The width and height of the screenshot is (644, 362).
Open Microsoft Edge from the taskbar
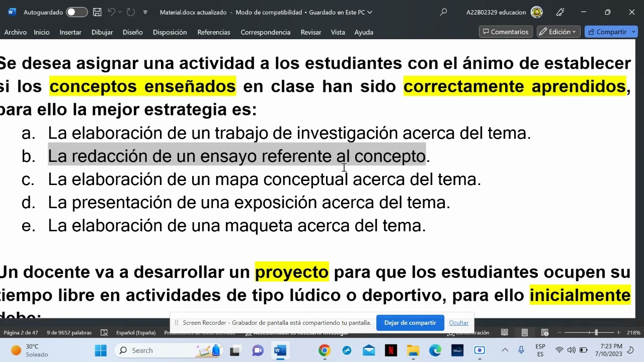(x=435, y=350)
